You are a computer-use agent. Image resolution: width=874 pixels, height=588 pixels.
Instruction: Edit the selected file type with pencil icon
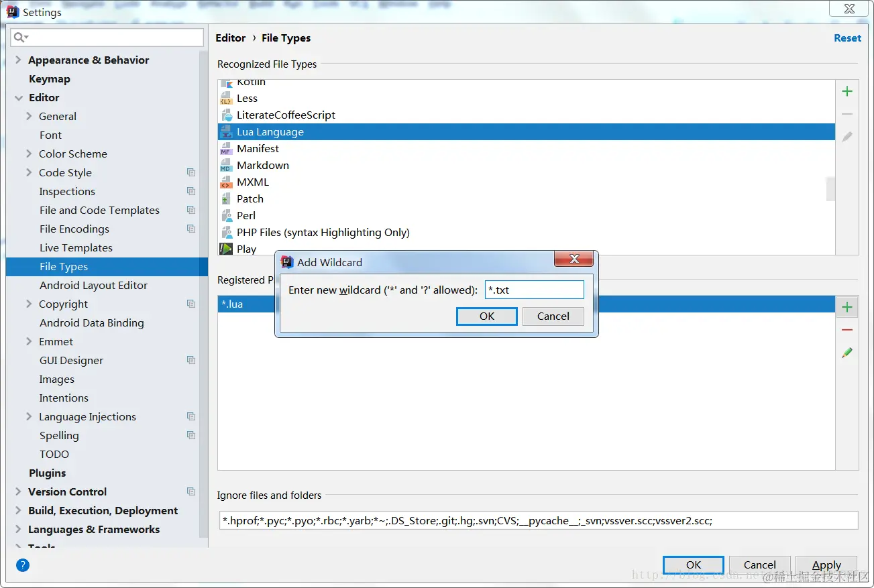[846, 136]
